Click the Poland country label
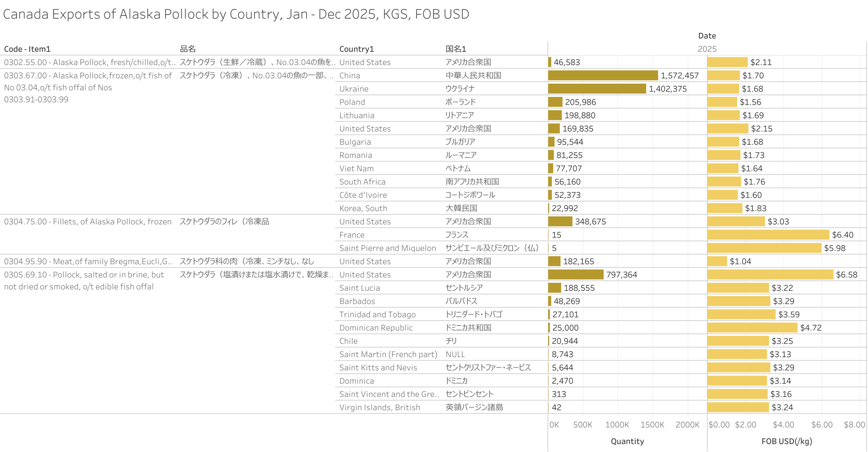 click(x=352, y=102)
